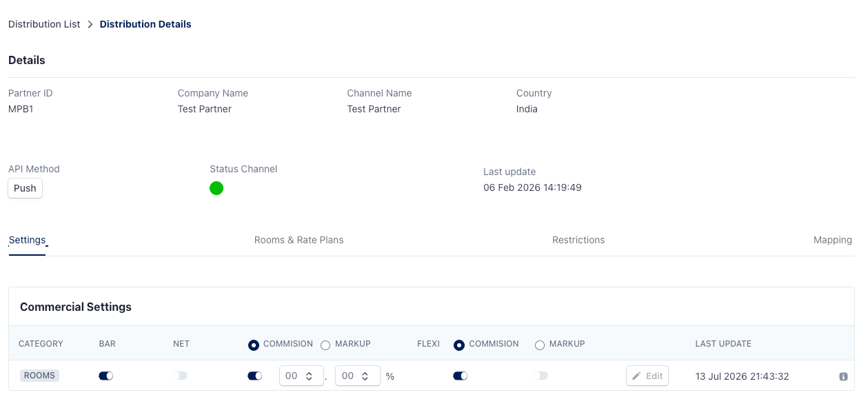Click the decimal percentage stepper arrows

click(x=365, y=376)
